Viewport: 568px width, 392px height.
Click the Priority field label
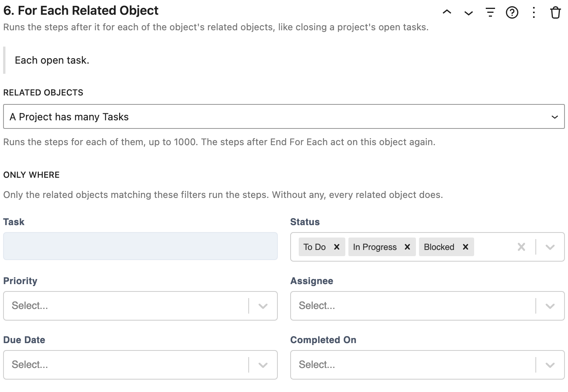(20, 281)
